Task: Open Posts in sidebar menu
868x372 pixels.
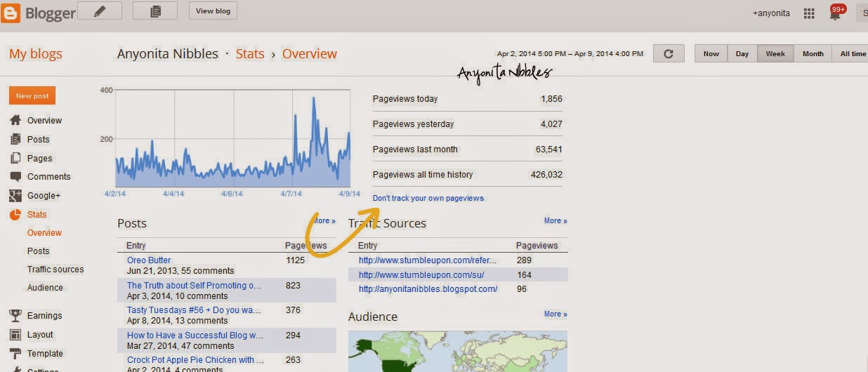Action: [x=39, y=140]
